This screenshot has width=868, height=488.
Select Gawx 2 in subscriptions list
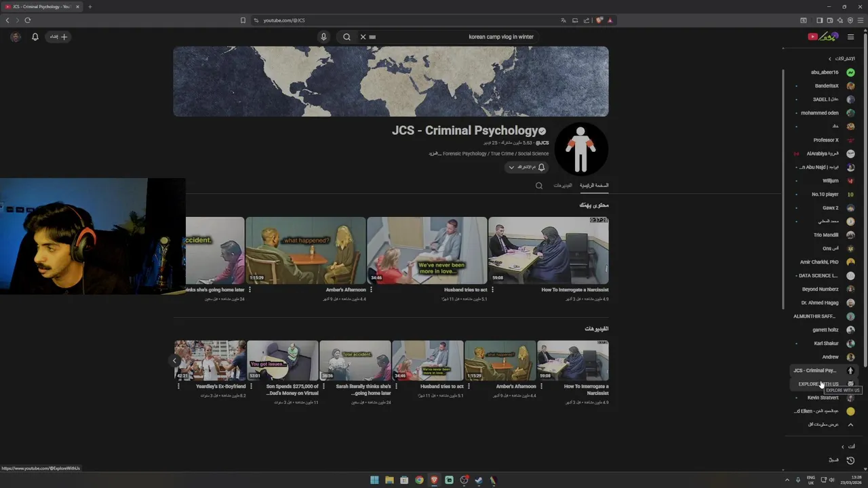tap(824, 208)
